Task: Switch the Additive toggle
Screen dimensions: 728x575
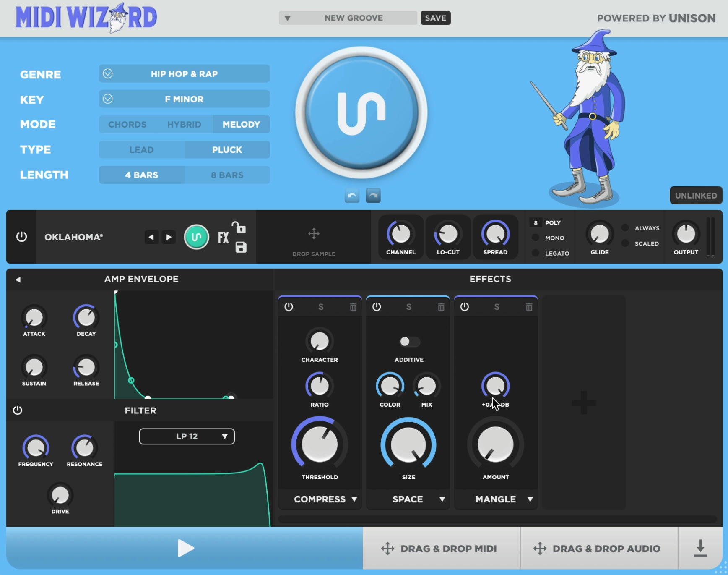Action: coord(409,342)
